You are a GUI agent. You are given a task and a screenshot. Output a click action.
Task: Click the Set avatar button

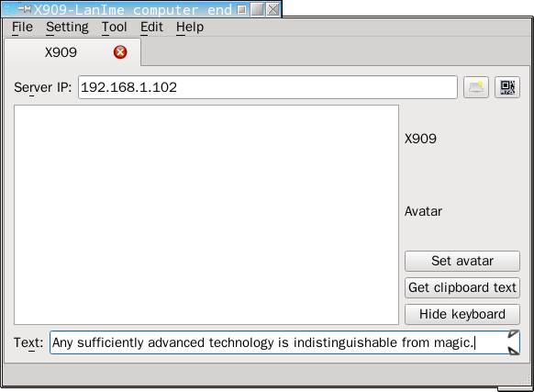(x=462, y=261)
